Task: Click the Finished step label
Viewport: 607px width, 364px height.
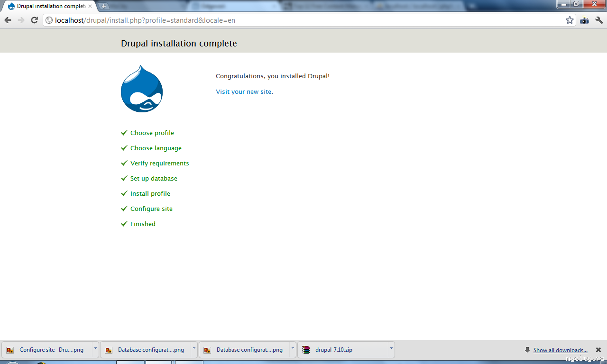Action: [x=143, y=224]
